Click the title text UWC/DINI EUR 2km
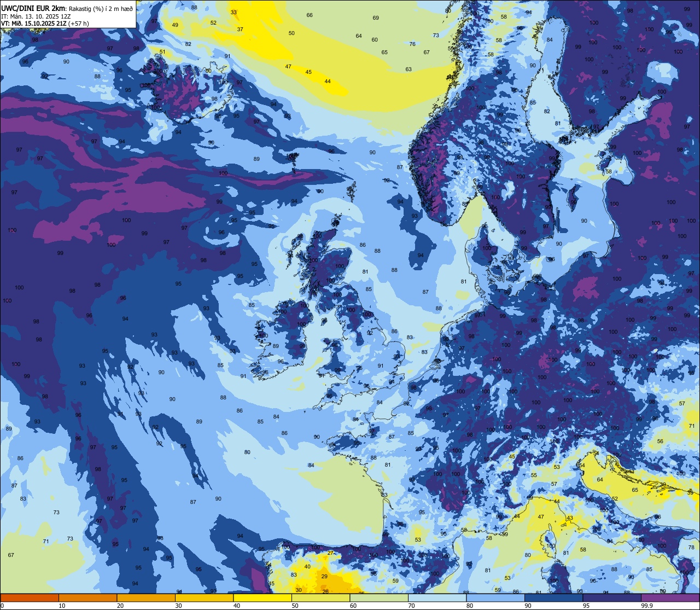Image resolution: width=700 pixels, height=610 pixels. pos(33,8)
